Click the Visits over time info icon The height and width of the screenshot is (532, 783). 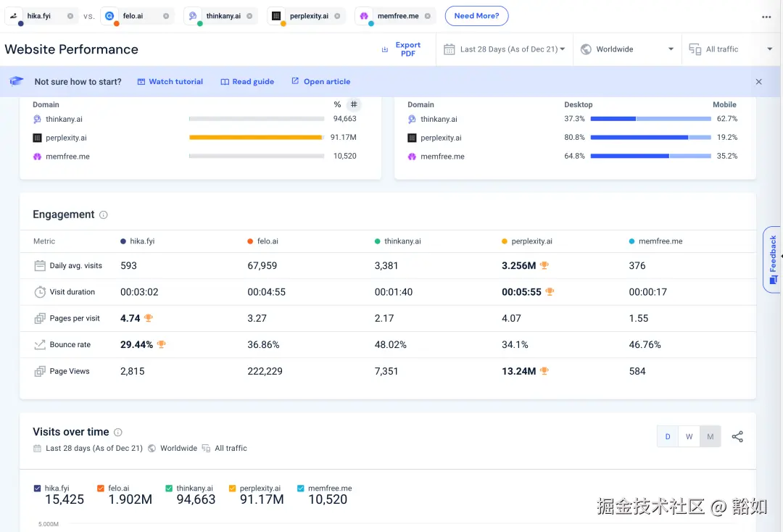pos(118,432)
